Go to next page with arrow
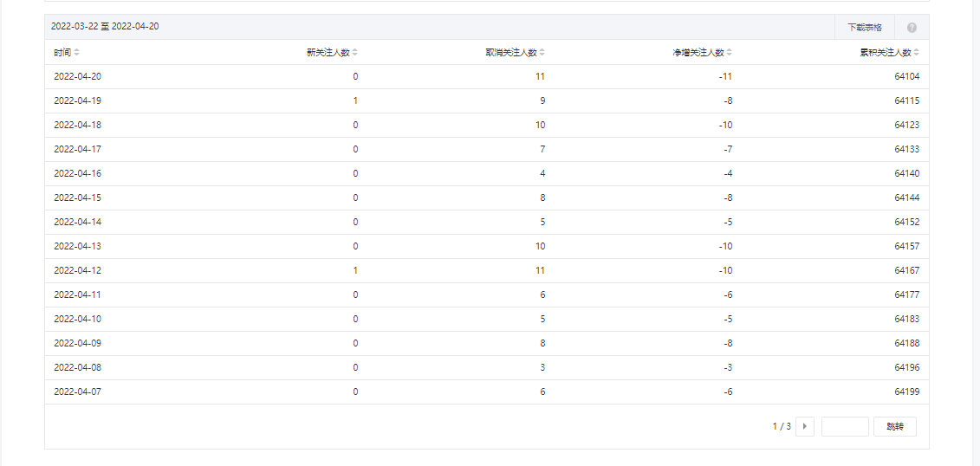Viewport: 980px width, 466px height. (805, 426)
